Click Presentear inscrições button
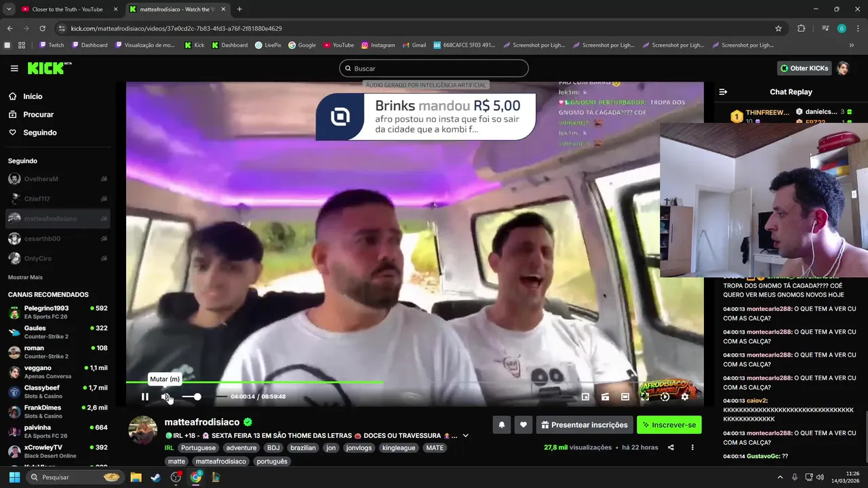The height and width of the screenshot is (488, 868). (x=583, y=425)
